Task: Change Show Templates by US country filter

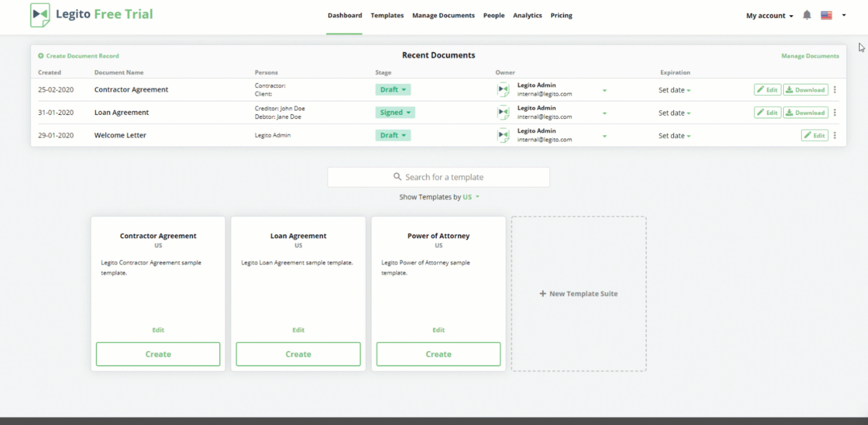Action: pyautogui.click(x=470, y=197)
